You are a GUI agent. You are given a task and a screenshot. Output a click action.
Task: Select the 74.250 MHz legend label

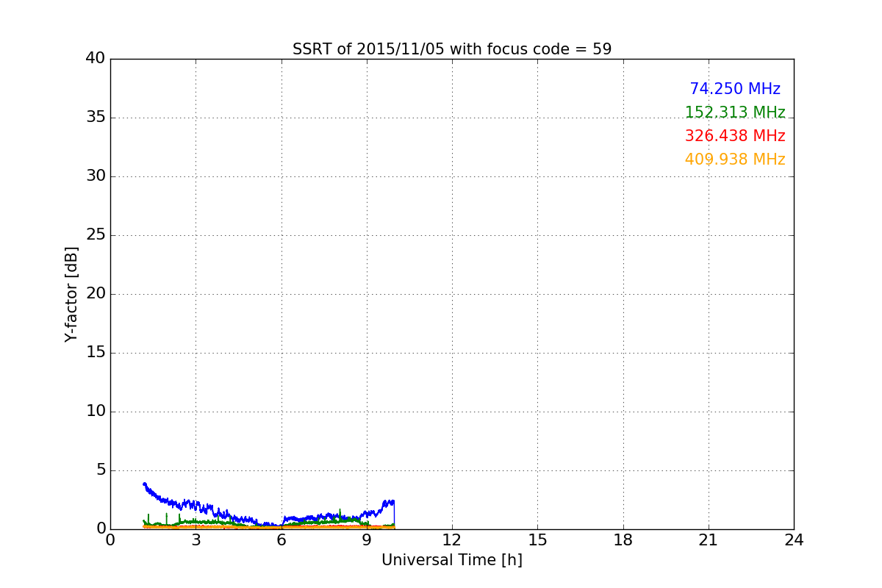(x=735, y=89)
